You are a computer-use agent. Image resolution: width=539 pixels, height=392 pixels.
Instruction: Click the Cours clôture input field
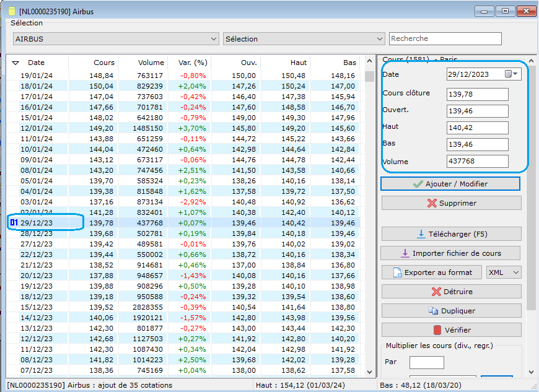(478, 94)
